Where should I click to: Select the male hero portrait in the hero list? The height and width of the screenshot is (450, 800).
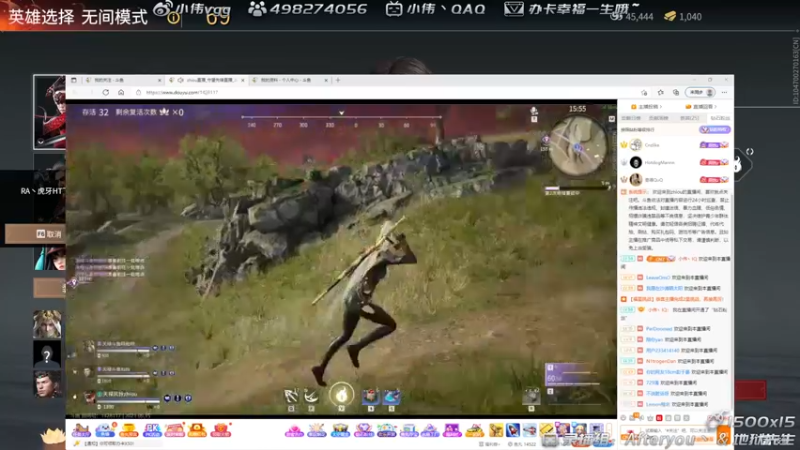point(47,384)
